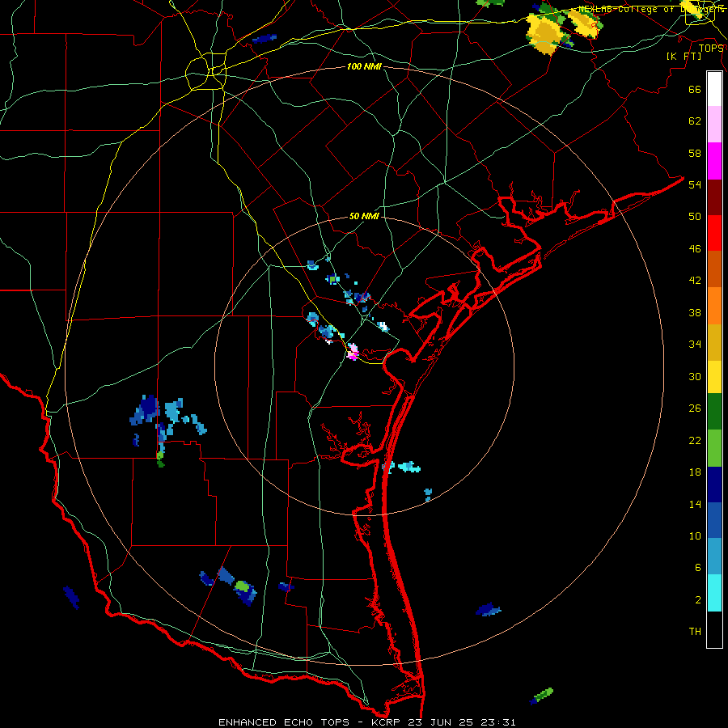
Task: Click the legend value "30"
Action: (695, 376)
